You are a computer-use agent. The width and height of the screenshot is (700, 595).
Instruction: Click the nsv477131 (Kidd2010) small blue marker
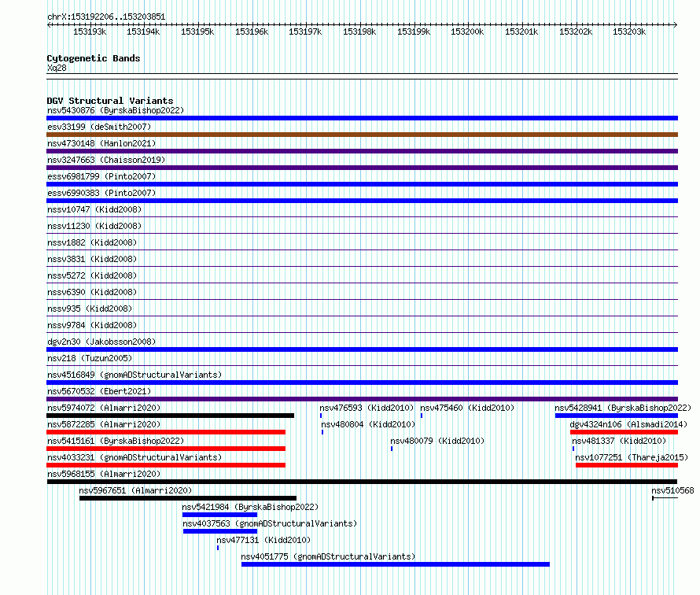pyautogui.click(x=218, y=548)
